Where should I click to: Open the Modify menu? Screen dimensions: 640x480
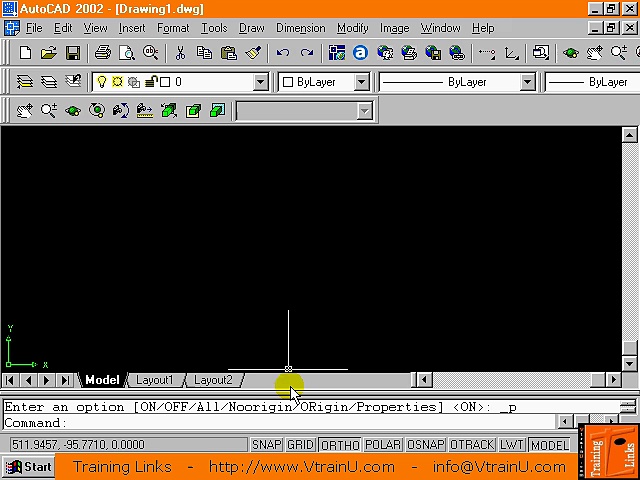(353, 28)
